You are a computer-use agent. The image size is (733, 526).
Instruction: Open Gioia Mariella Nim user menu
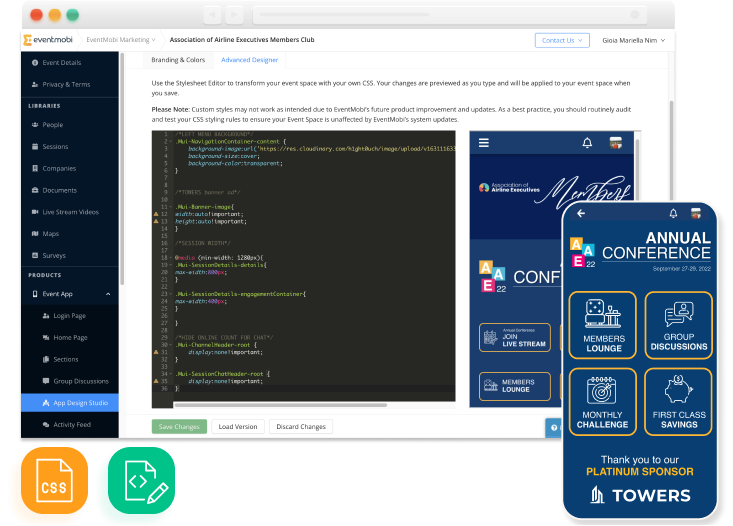(633, 40)
